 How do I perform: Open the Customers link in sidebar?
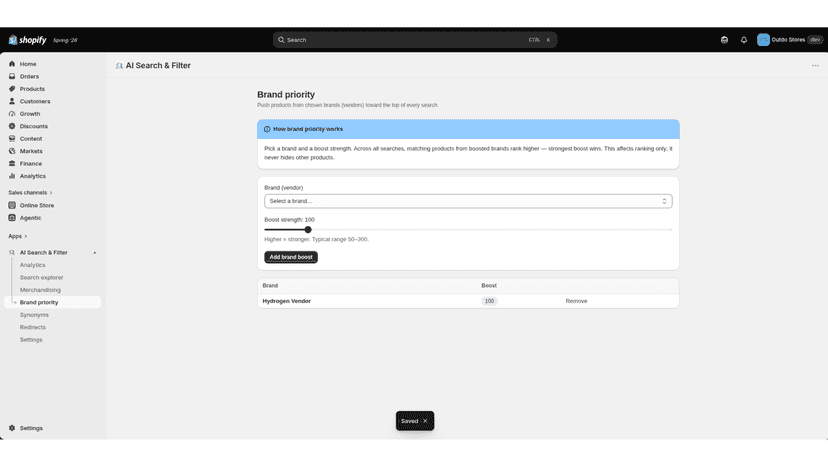[35, 101]
